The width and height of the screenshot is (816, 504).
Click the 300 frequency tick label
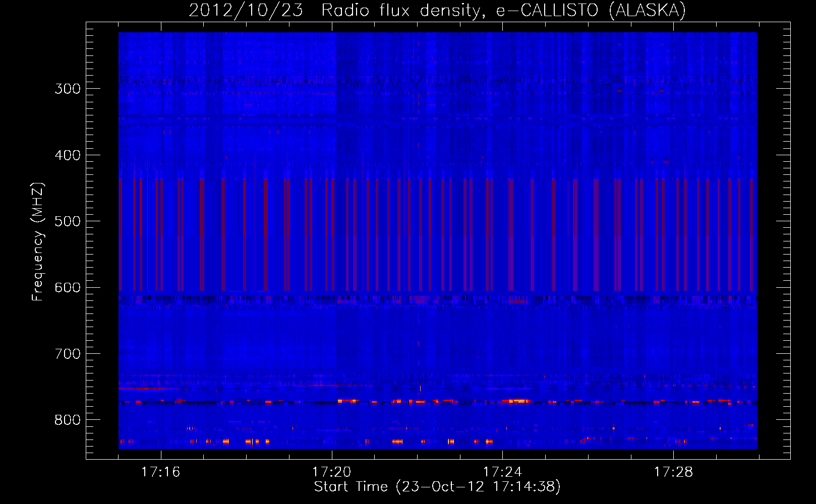pos(68,89)
